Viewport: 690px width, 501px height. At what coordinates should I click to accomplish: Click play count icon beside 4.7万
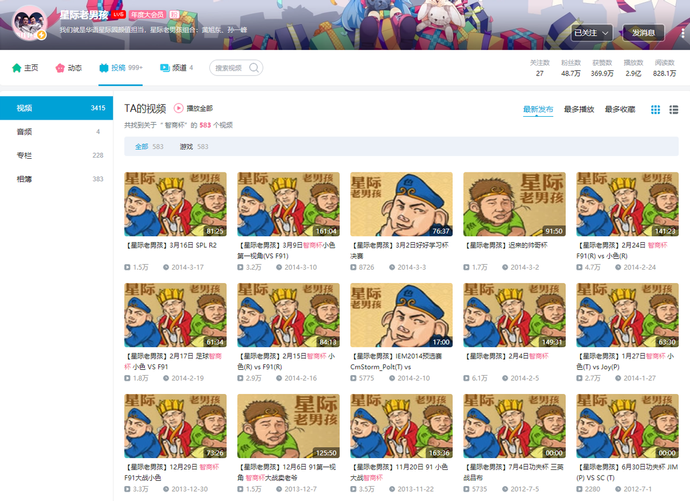(580, 267)
